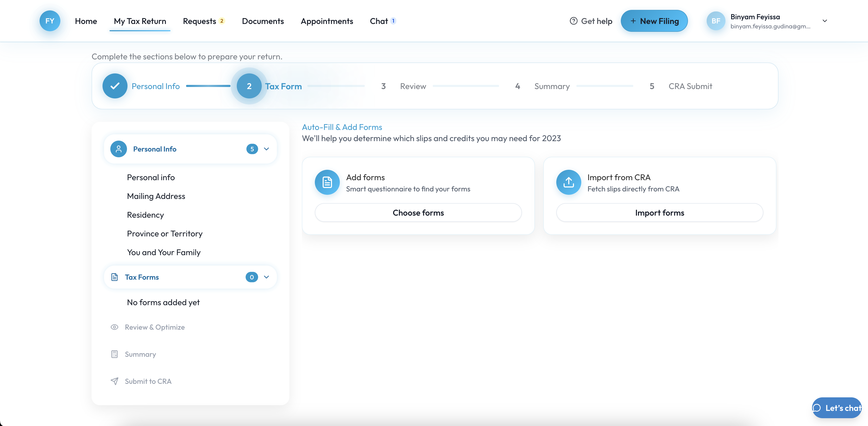This screenshot has width=868, height=426.
Task: Open the user account dropdown arrow
Action: 825,21
